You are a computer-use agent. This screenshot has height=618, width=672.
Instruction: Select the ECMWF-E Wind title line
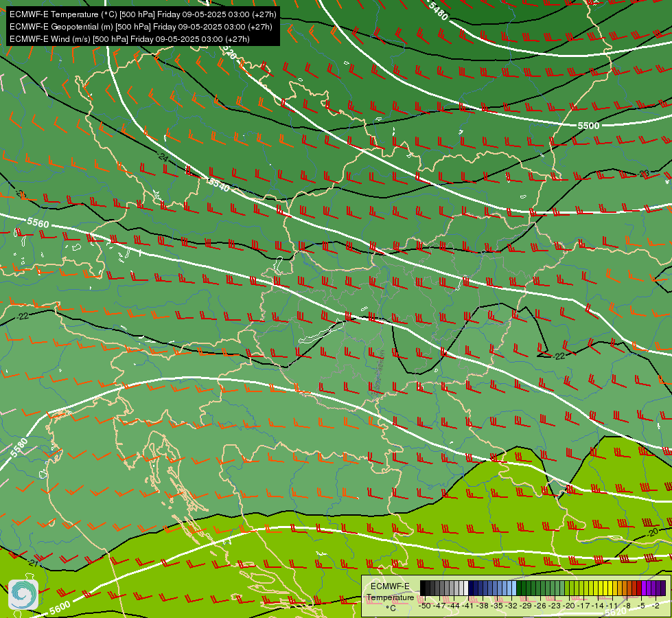point(130,39)
